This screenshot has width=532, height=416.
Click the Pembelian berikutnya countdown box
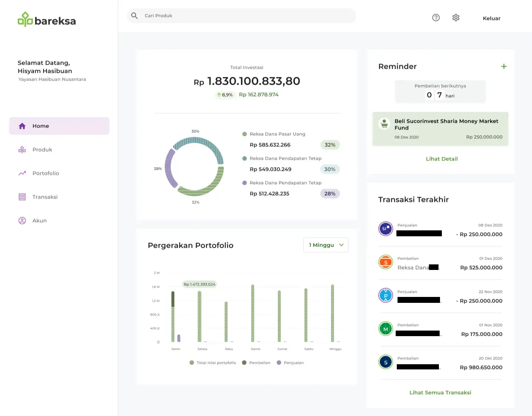(440, 91)
